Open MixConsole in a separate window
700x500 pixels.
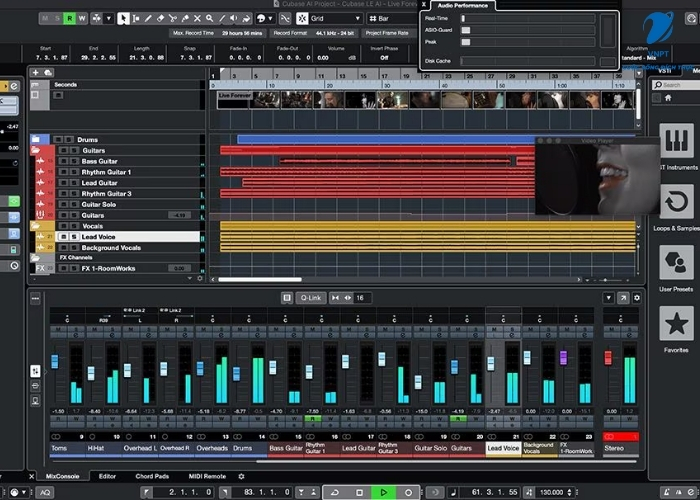623,298
